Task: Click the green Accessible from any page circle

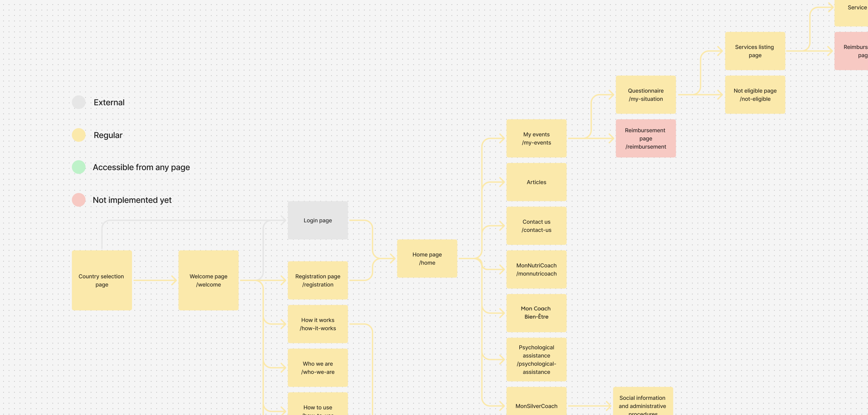Action: click(x=79, y=167)
